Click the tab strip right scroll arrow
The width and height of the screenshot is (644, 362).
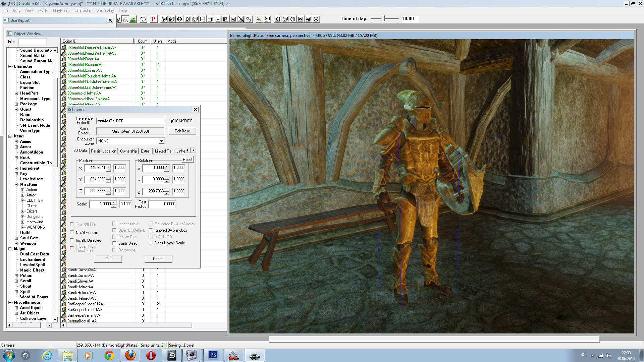click(x=193, y=150)
